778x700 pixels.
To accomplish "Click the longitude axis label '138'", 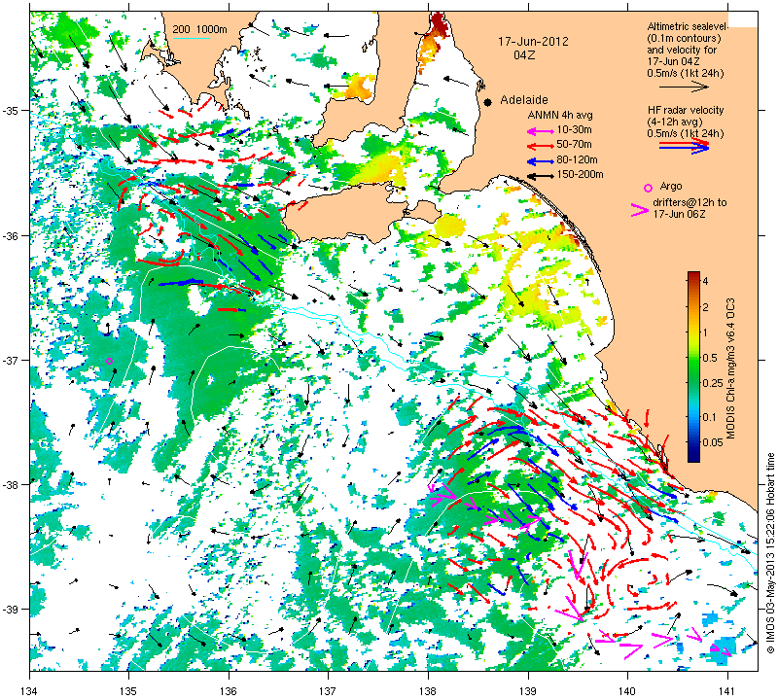I will (428, 690).
